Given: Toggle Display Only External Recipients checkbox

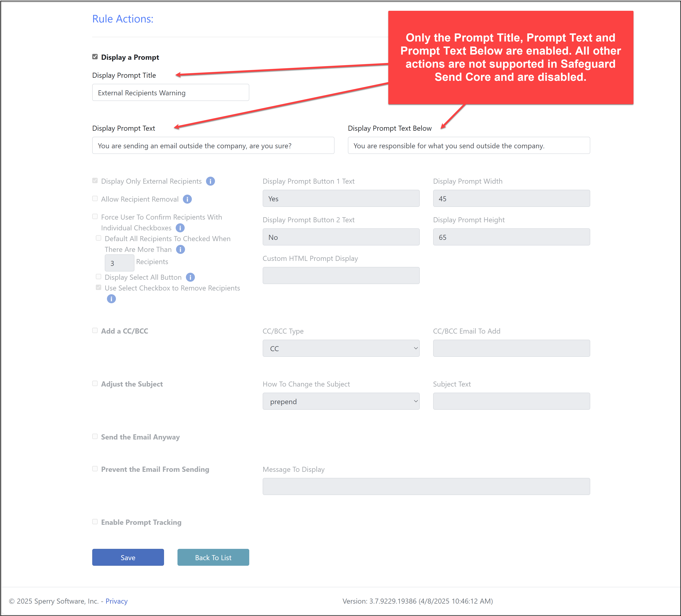Looking at the screenshot, I should pos(95,181).
